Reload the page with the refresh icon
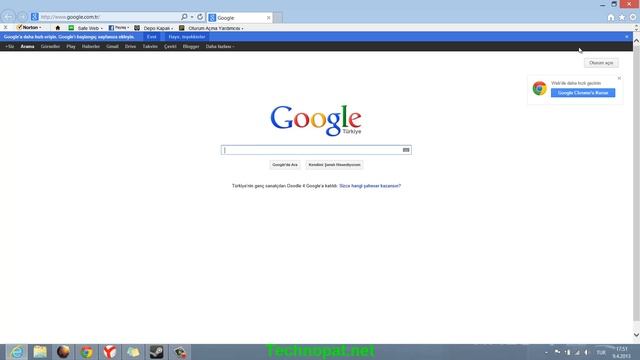This screenshot has width=640, height=360. (x=200, y=17)
